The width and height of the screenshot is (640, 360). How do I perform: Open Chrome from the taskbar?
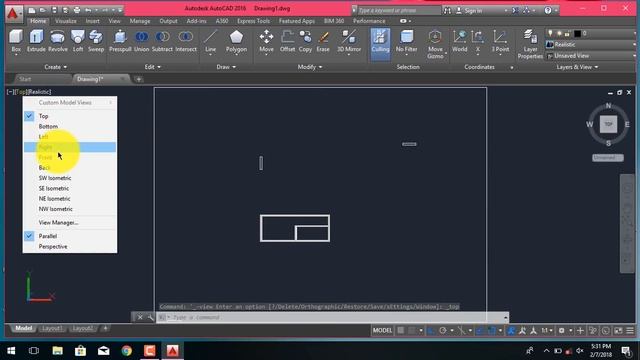tap(127, 351)
